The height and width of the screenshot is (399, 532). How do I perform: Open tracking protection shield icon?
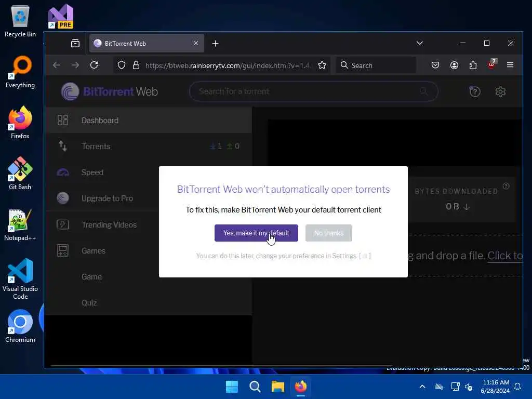point(122,65)
